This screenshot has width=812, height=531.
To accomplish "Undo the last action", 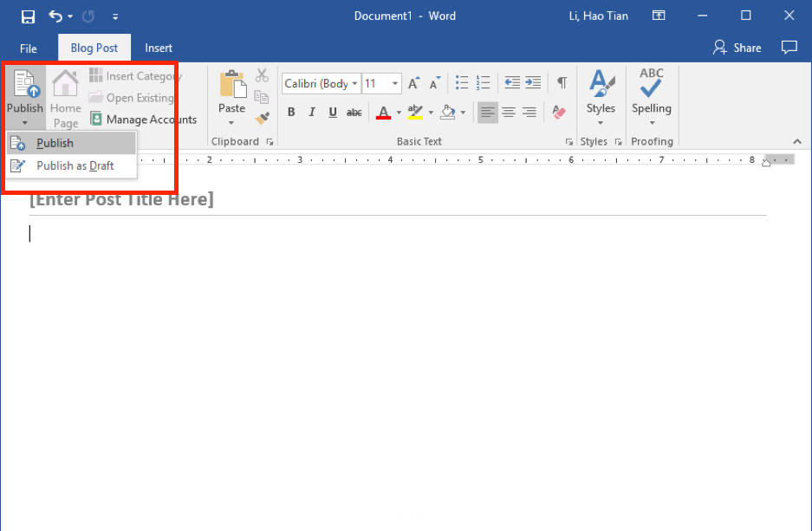I will tap(55, 16).
